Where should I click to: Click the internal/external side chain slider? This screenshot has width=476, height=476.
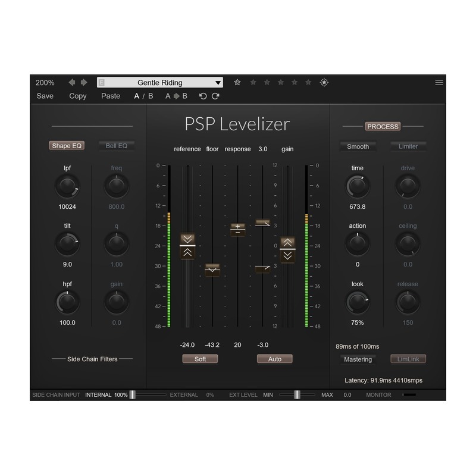coord(149,394)
